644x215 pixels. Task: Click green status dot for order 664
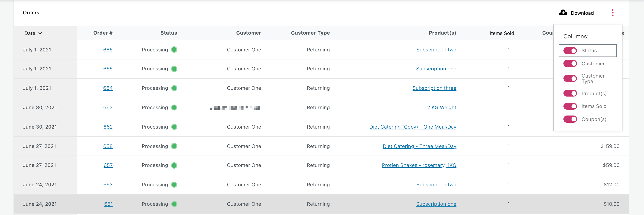click(x=174, y=88)
